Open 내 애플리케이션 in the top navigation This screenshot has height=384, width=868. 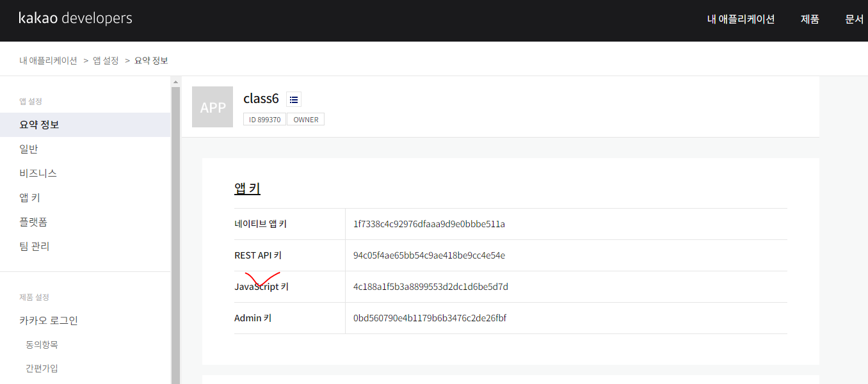pos(741,19)
